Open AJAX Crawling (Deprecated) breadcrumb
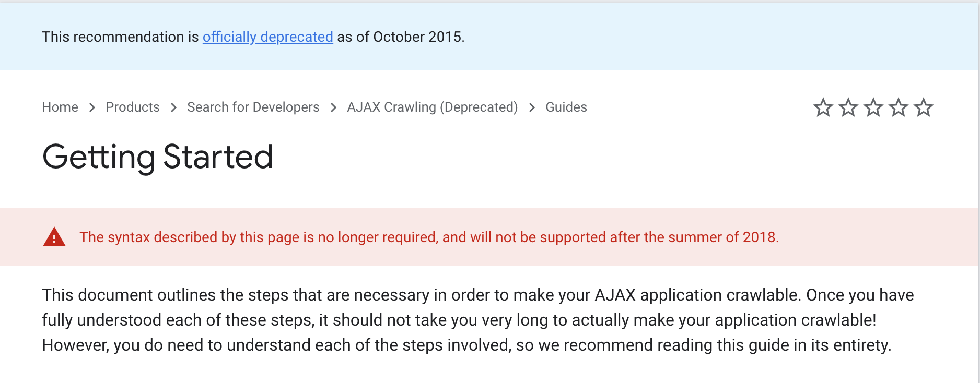The height and width of the screenshot is (383, 980). point(432,107)
